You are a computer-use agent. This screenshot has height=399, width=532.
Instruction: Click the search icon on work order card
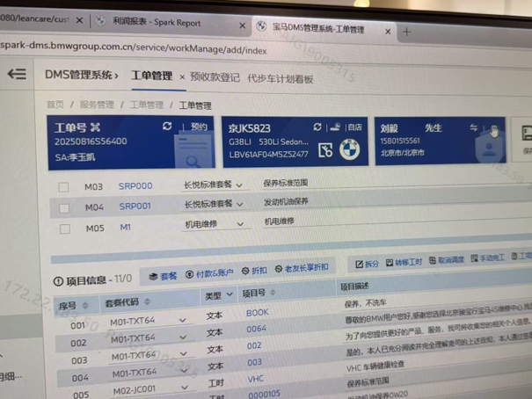pyautogui.click(x=192, y=161)
